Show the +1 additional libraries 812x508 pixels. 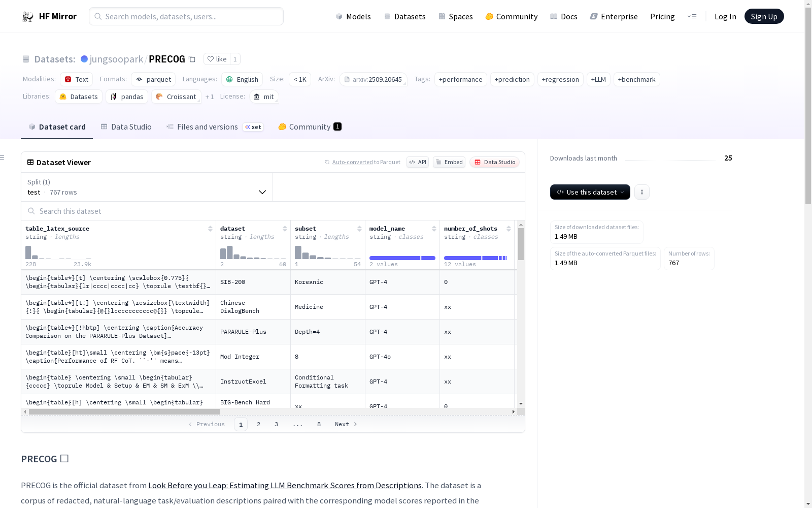210,97
